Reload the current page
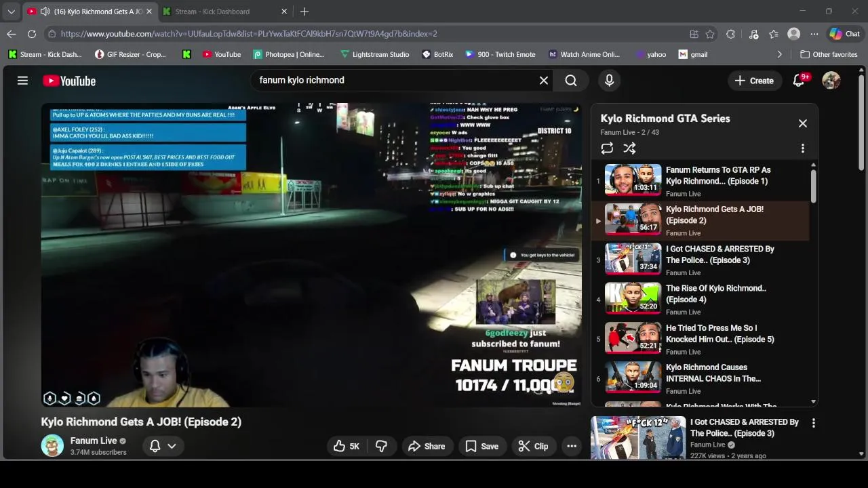Viewport: 868px width, 488px height. tap(32, 34)
